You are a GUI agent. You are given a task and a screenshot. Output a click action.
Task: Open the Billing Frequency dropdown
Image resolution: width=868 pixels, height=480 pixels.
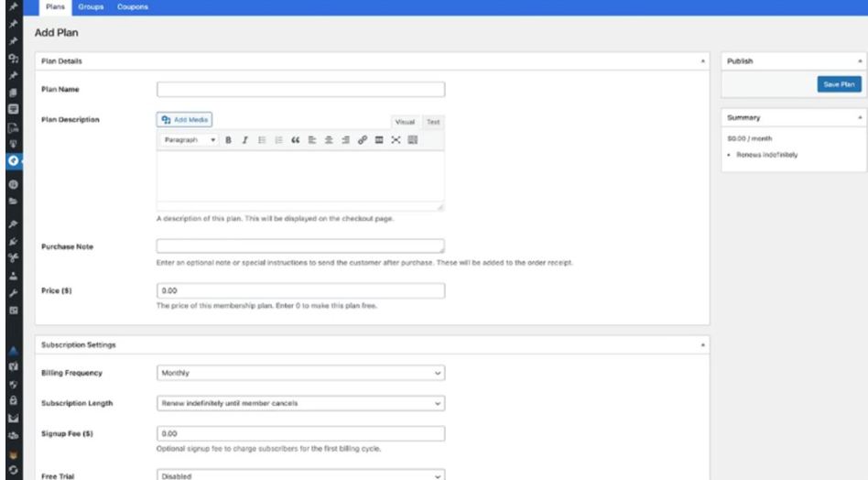[300, 373]
